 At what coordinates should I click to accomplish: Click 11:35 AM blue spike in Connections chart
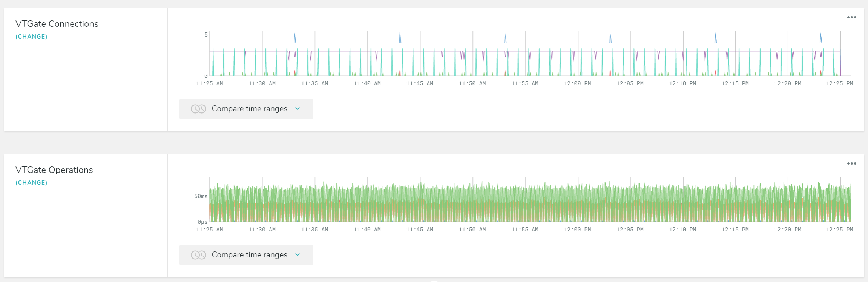pyautogui.click(x=295, y=38)
